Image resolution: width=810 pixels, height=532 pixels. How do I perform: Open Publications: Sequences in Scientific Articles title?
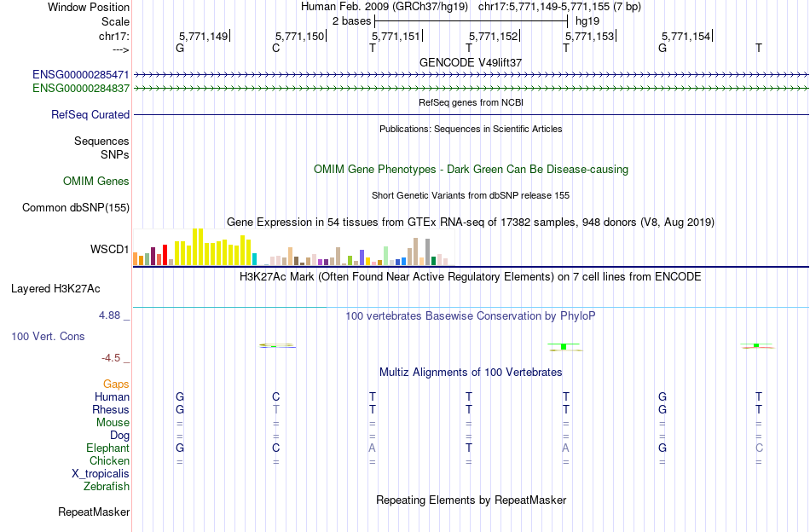(471, 129)
